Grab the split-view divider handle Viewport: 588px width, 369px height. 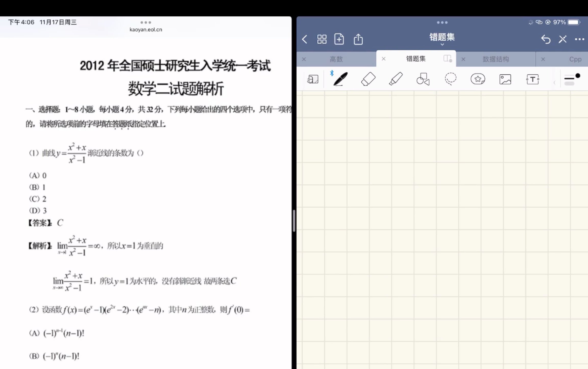pyautogui.click(x=294, y=221)
